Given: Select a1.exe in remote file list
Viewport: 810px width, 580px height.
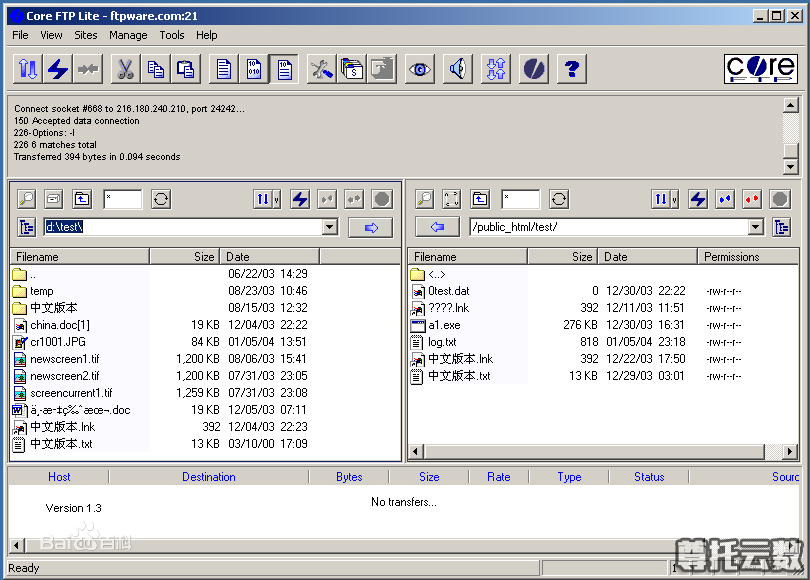Looking at the screenshot, I should [x=444, y=325].
